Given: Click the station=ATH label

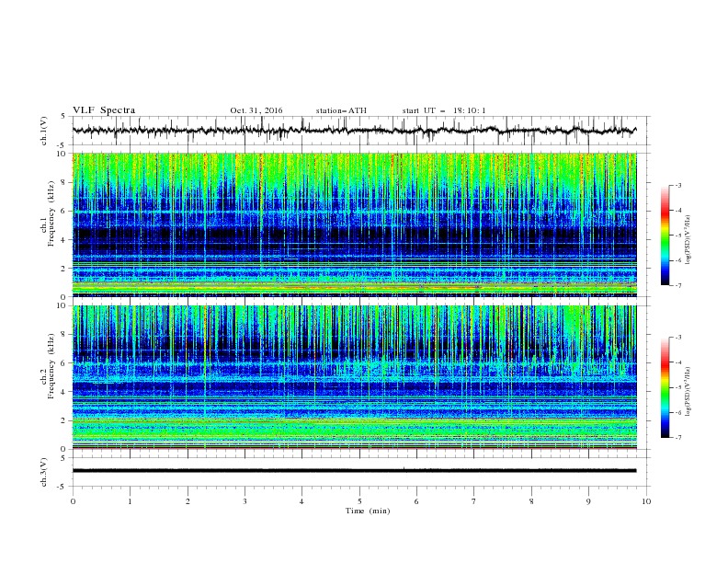Looking at the screenshot, I should point(341,110).
